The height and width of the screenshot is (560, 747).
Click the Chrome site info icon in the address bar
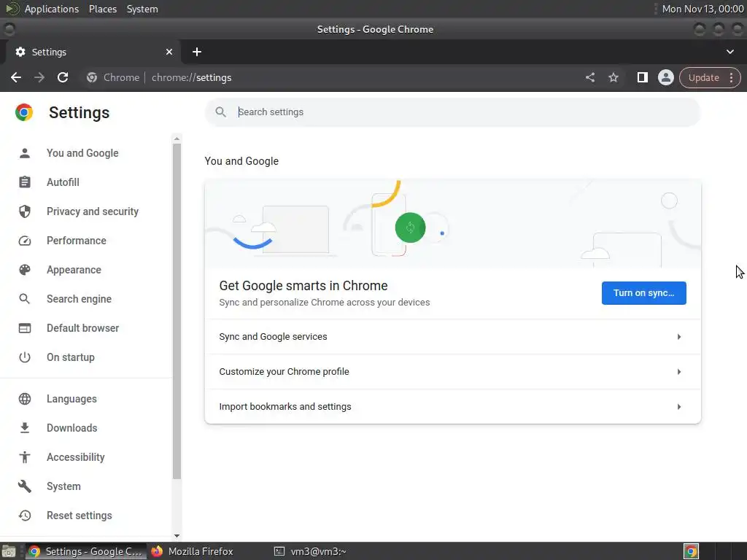(x=92, y=77)
